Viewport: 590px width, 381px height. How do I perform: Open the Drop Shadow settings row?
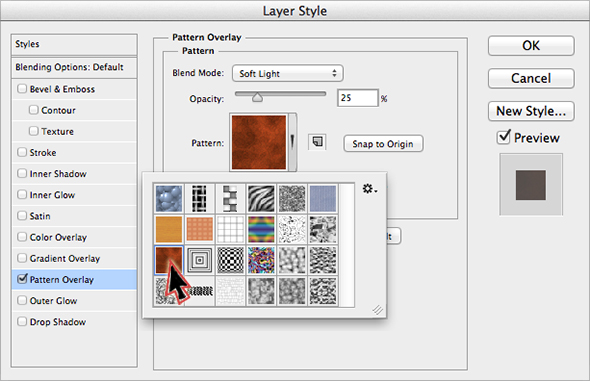(74, 322)
